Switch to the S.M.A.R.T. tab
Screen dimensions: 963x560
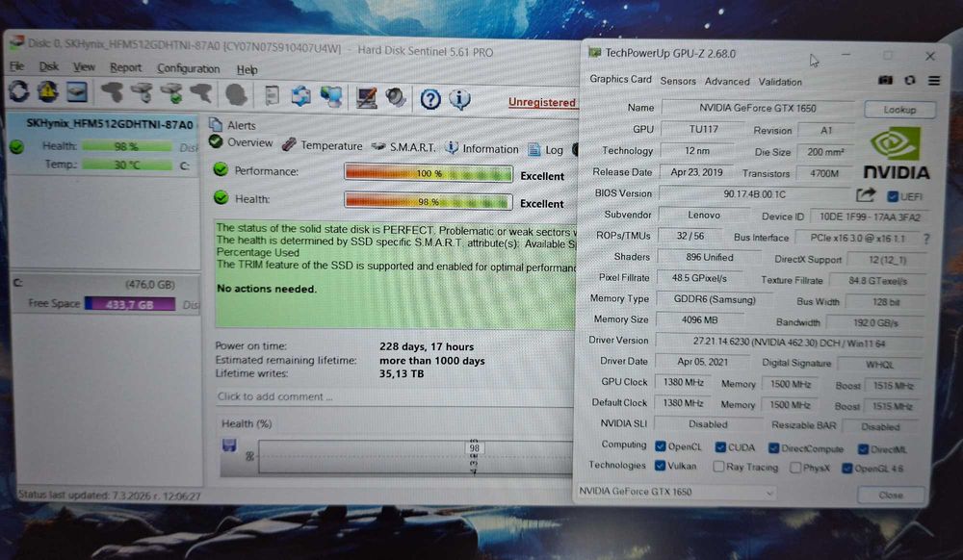[403, 147]
